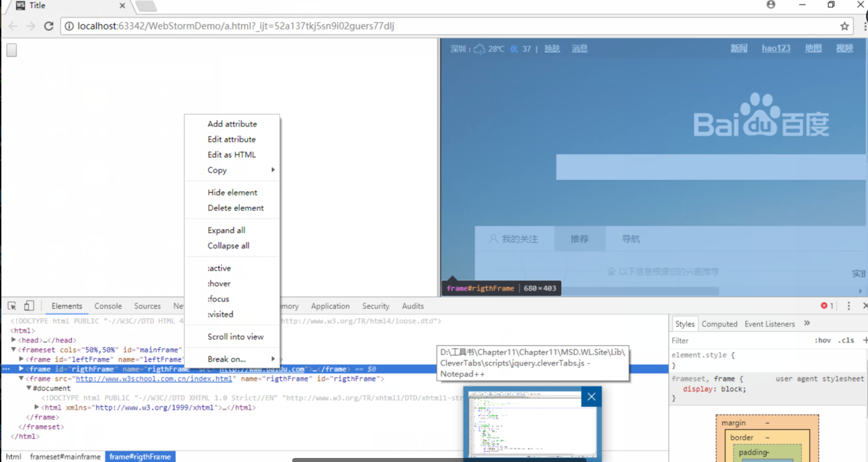This screenshot has width=868, height=462.
Task: Switch to the Elements tab
Action: tap(67, 306)
